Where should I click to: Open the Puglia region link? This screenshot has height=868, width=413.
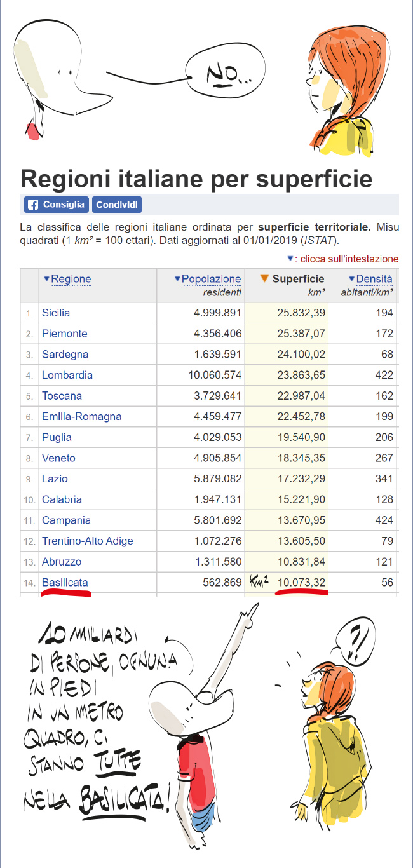57,437
